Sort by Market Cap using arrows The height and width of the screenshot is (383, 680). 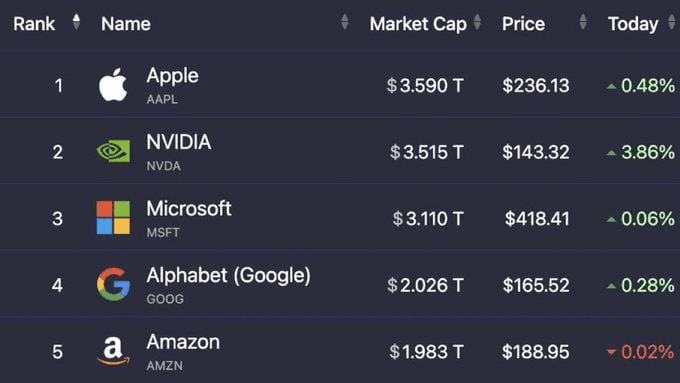[x=477, y=22]
